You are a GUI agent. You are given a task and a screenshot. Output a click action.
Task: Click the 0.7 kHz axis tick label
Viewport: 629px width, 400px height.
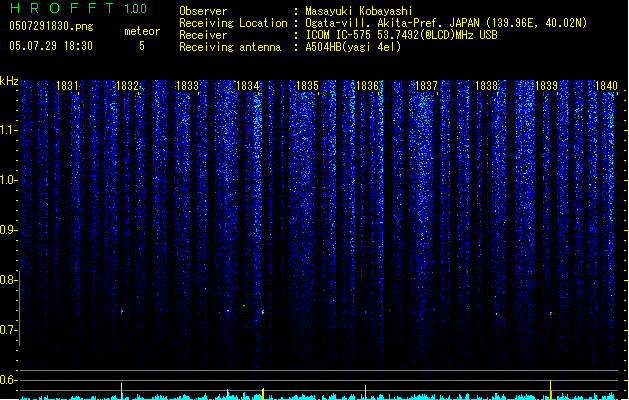8,330
